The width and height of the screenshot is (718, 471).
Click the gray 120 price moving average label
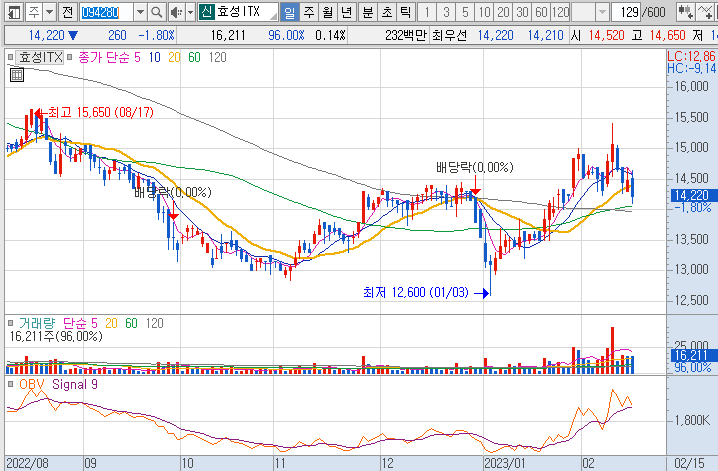[x=218, y=57]
